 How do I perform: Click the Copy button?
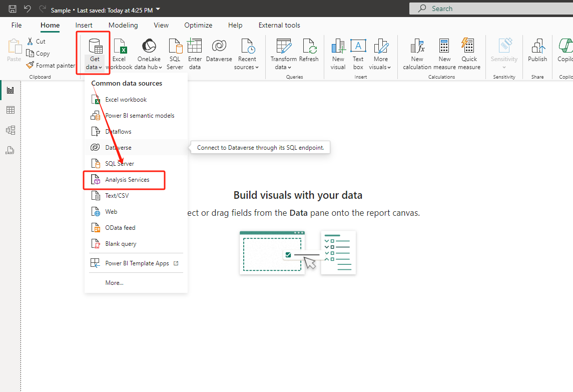38,54
